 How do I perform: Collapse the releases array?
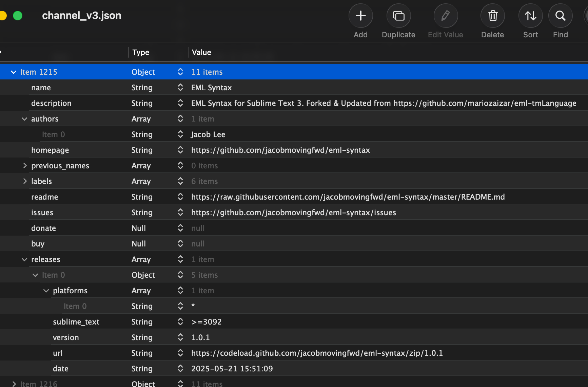point(24,259)
